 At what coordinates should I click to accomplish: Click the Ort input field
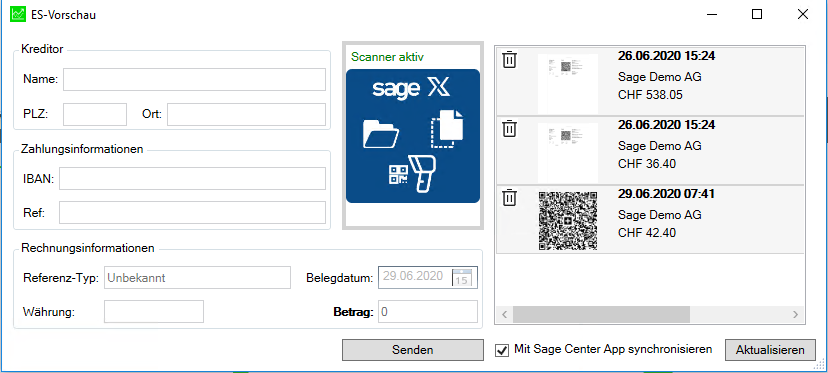[x=247, y=114]
